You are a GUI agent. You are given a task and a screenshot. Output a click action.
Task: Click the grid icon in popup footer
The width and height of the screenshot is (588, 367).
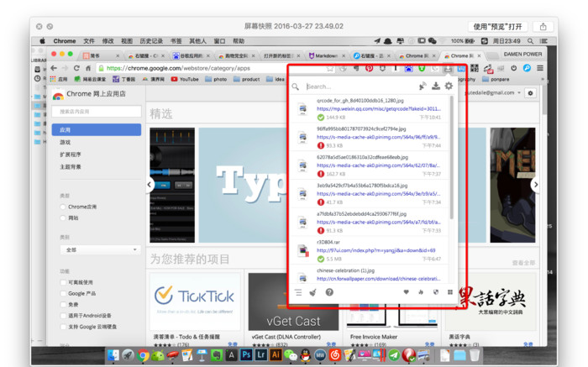450,292
